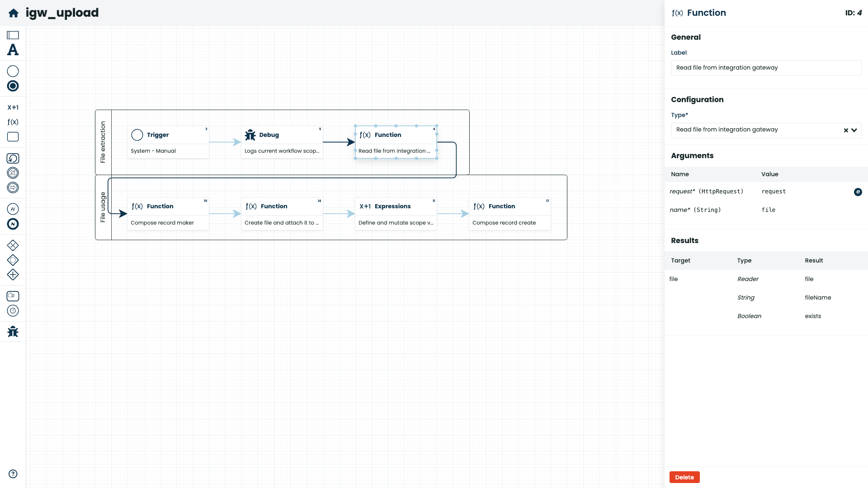Edit the Label input field
The width and height of the screenshot is (868, 488).
[x=766, y=68]
